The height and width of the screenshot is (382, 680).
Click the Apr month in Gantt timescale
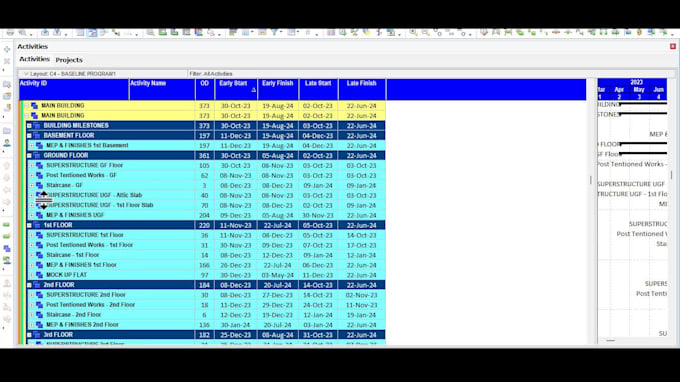pyautogui.click(x=619, y=90)
